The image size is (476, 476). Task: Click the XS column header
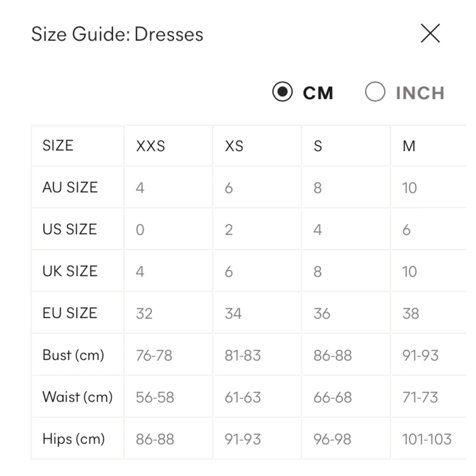[x=234, y=146]
